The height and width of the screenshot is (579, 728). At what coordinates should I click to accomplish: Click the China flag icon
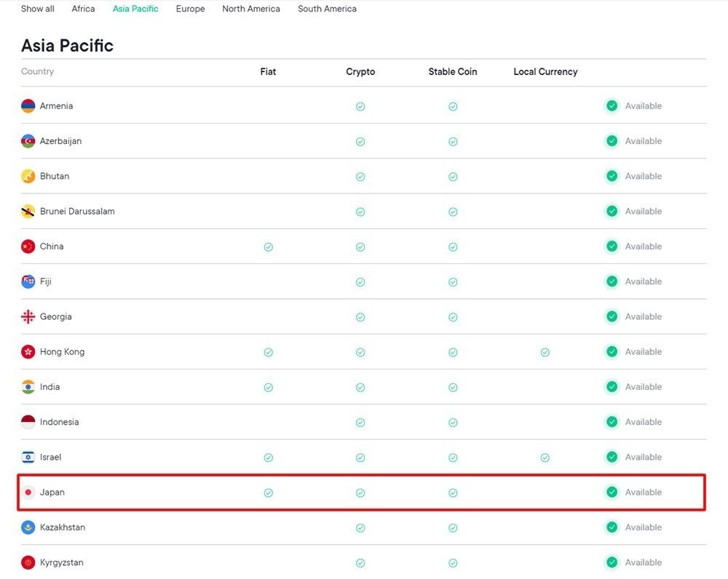point(28,247)
